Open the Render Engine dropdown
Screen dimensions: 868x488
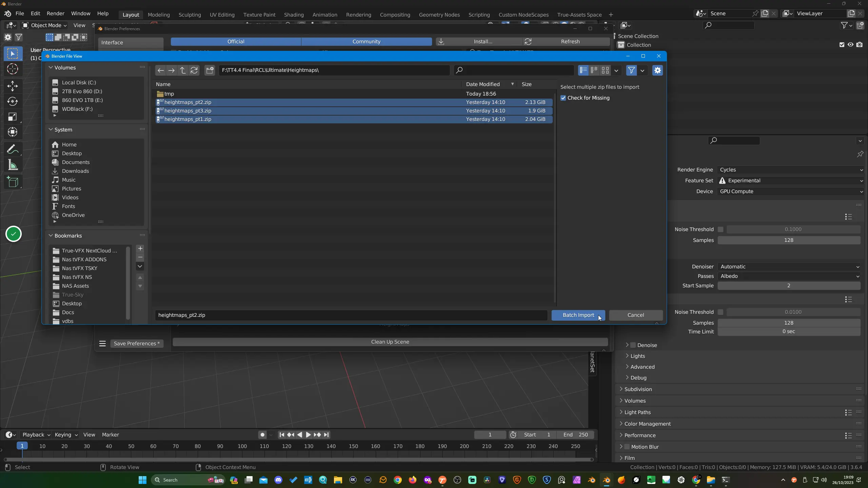point(791,170)
